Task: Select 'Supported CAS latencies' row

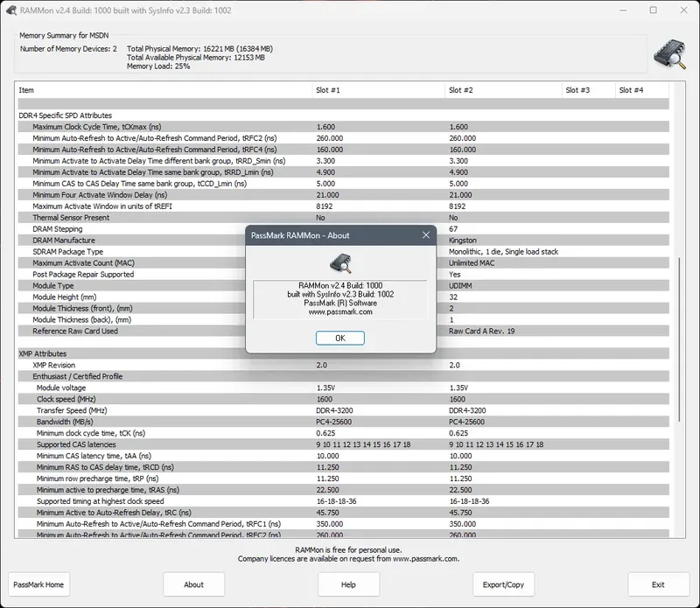Action: point(343,444)
